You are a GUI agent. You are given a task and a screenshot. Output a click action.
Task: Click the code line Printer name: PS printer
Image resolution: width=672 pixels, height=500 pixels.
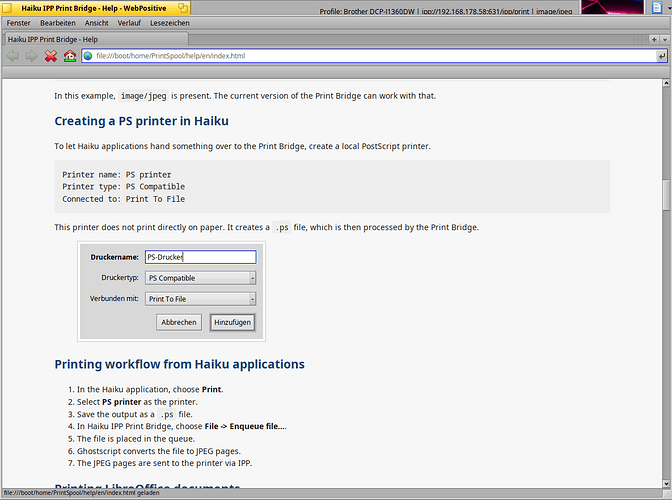(117, 175)
